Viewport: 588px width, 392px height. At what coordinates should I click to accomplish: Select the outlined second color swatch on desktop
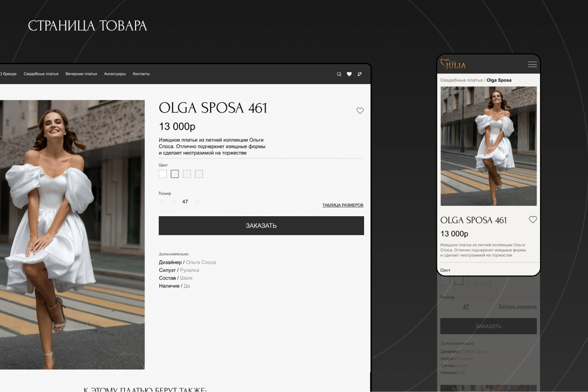click(174, 174)
